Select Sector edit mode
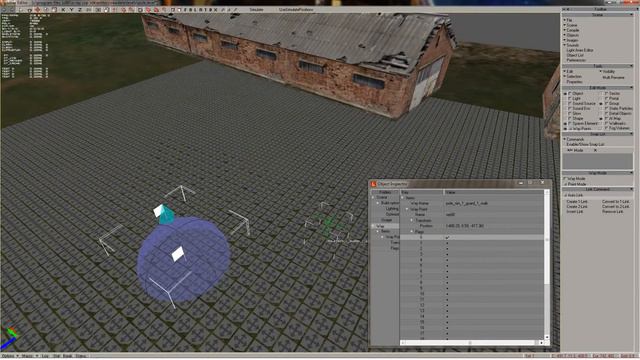The width and height of the screenshot is (640, 360). coord(612,93)
